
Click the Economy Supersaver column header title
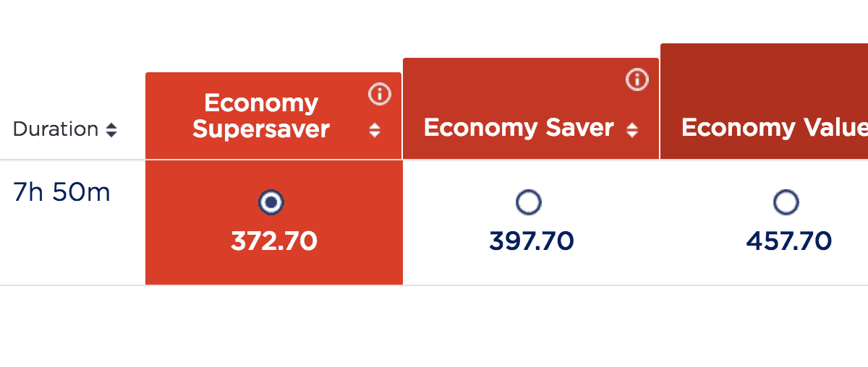(261, 116)
